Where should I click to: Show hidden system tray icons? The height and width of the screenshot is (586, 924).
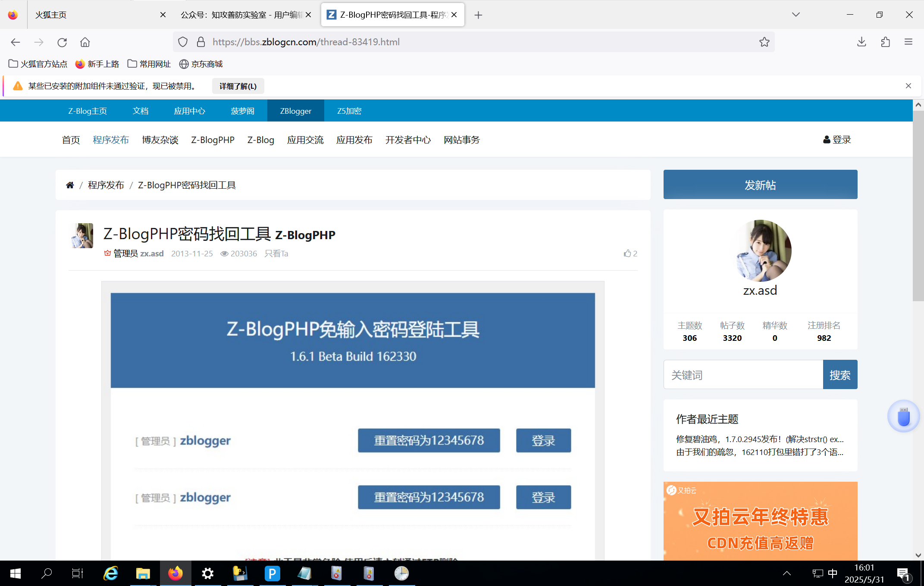[787, 573]
